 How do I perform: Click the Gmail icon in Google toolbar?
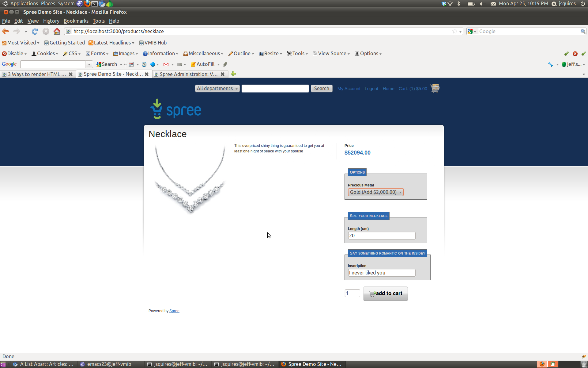tap(166, 64)
